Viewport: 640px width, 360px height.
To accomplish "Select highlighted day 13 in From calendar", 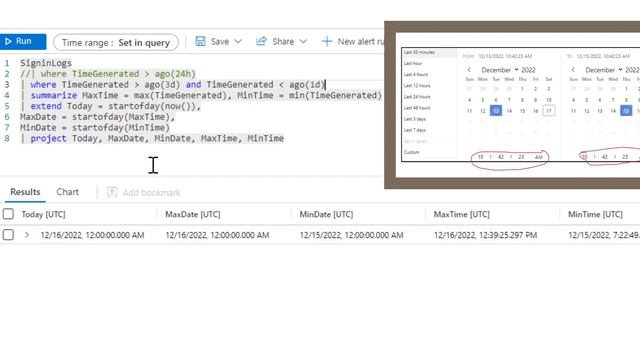I will [496, 111].
